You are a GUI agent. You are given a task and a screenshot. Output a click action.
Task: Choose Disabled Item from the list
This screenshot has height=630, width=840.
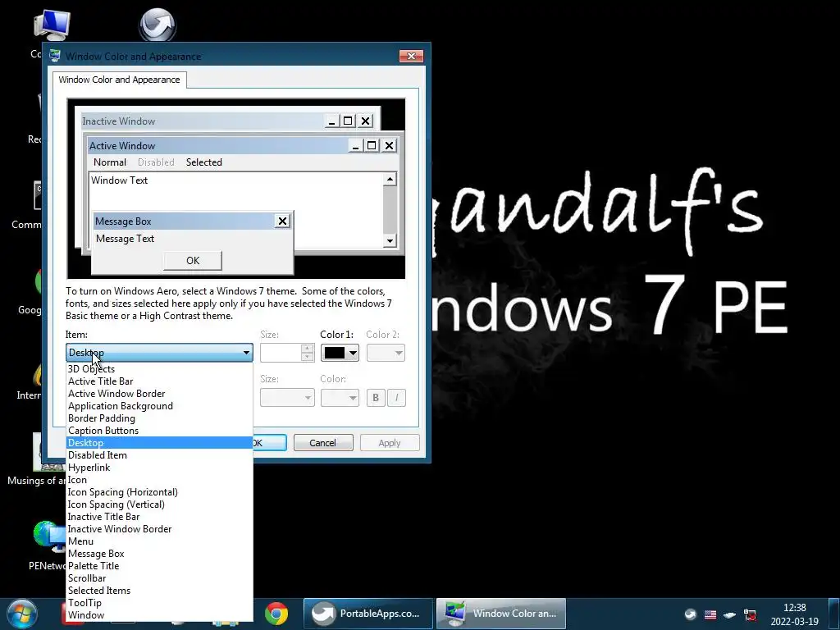(159, 454)
